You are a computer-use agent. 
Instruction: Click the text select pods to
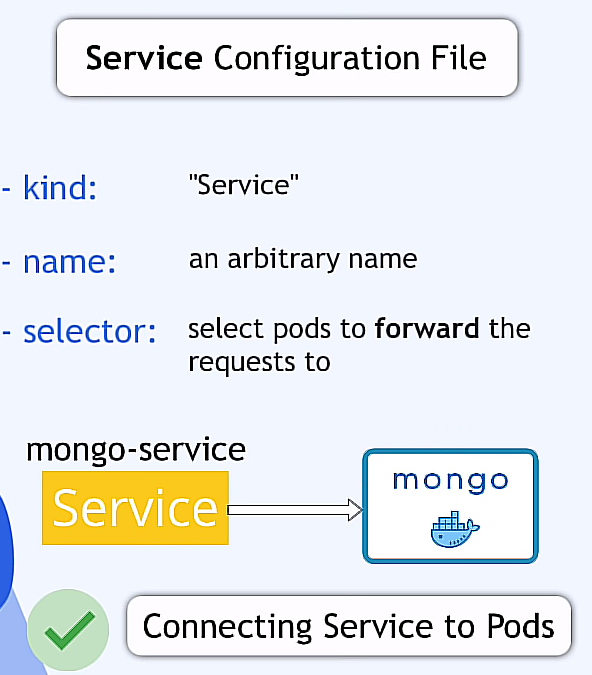(x=277, y=329)
